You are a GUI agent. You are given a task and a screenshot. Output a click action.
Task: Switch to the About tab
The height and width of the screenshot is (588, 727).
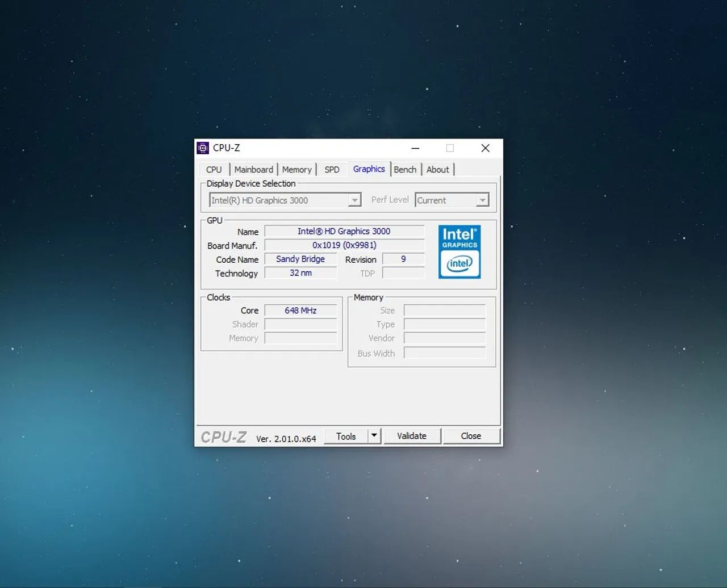(438, 170)
